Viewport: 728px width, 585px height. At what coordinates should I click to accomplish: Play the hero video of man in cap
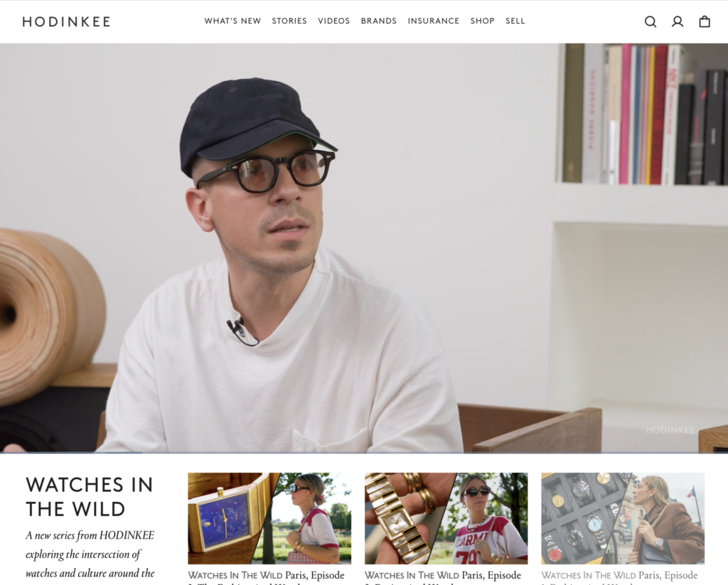[x=364, y=248]
